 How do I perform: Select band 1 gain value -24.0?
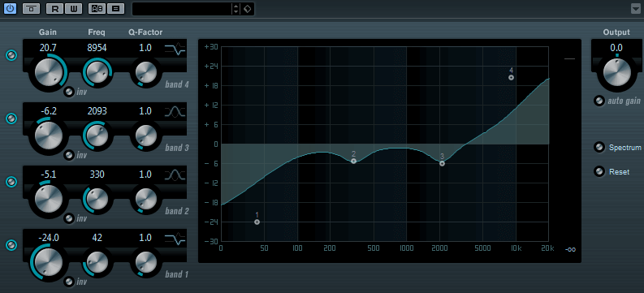(x=48, y=238)
